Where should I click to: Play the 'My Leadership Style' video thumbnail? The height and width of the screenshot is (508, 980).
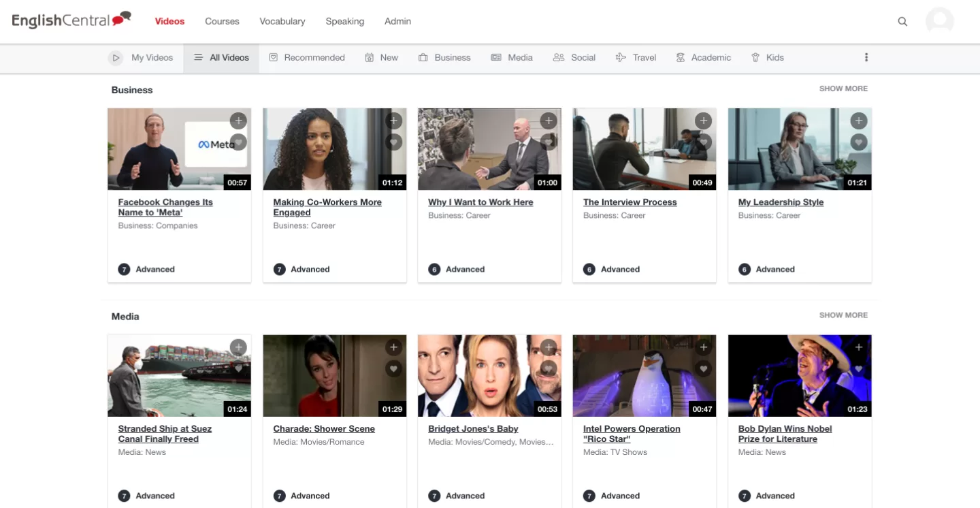tap(800, 149)
